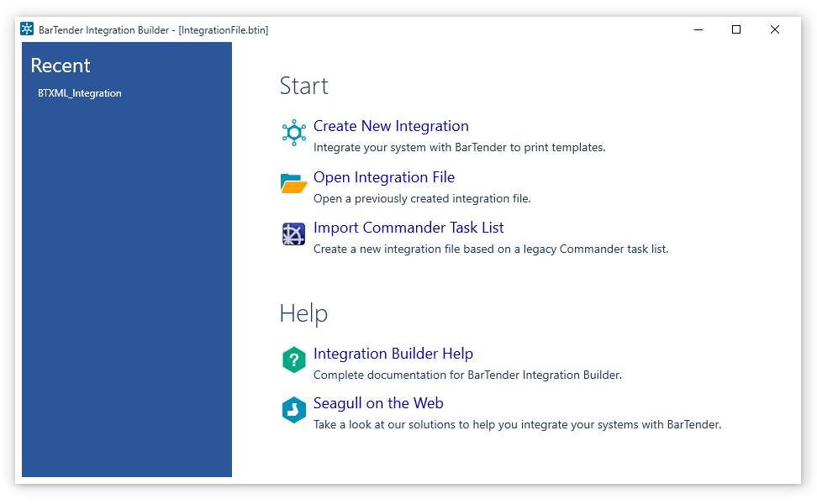Click the green question mark help icon
817x504 pixels.
click(x=294, y=360)
